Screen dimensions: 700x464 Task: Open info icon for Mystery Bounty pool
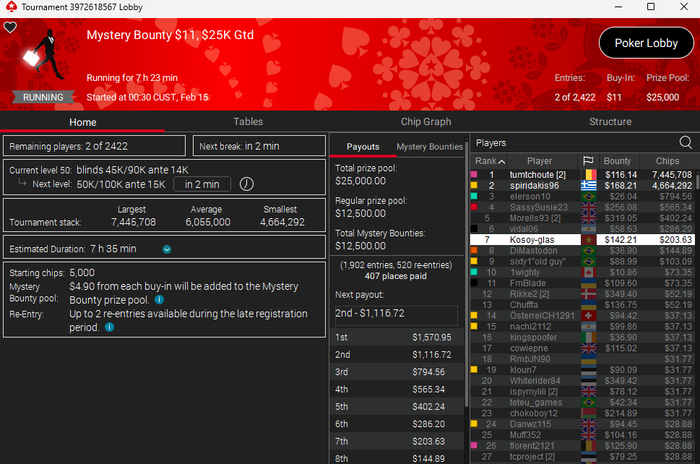tap(159, 300)
